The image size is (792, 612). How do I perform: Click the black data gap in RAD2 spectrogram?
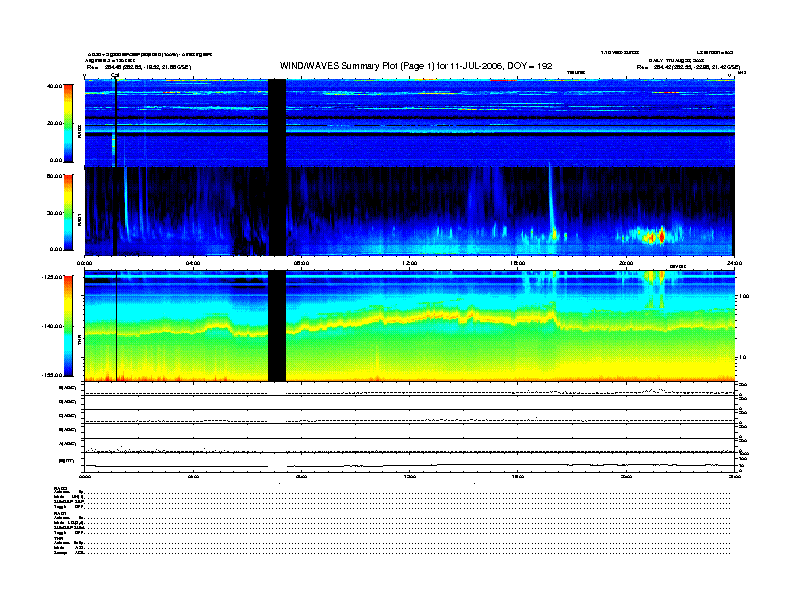click(277, 123)
